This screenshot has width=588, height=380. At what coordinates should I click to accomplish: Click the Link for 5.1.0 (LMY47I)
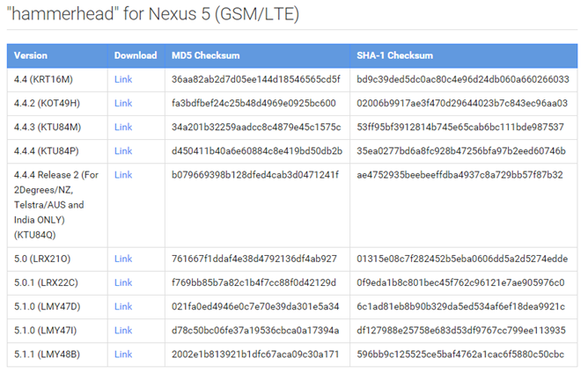click(x=123, y=330)
